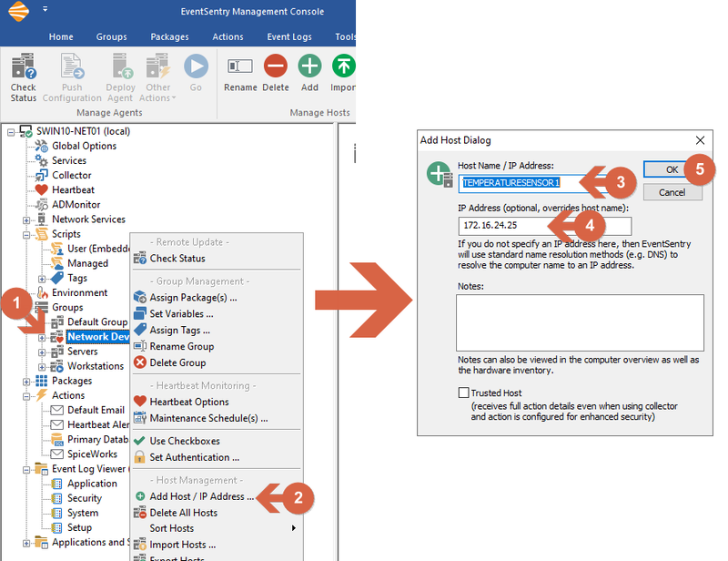Image resolution: width=728 pixels, height=561 pixels.
Task: Select the Primary Database action
Action: pos(97,439)
